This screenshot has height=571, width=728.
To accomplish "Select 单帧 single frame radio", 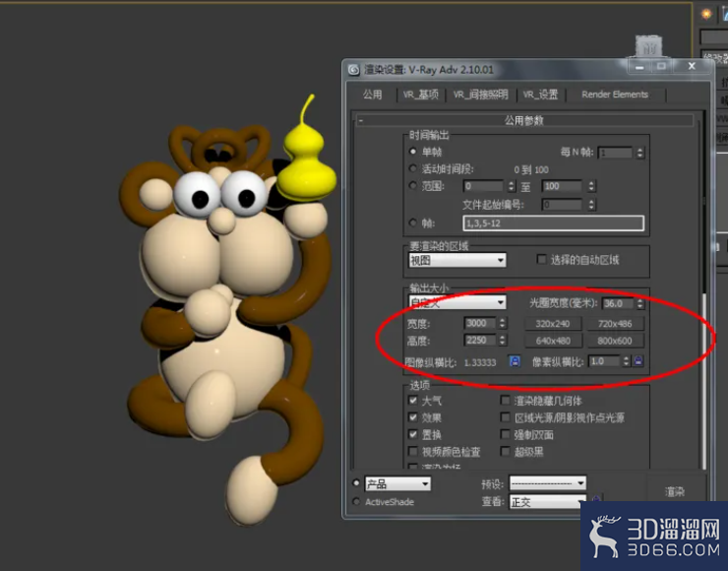I will click(x=412, y=152).
